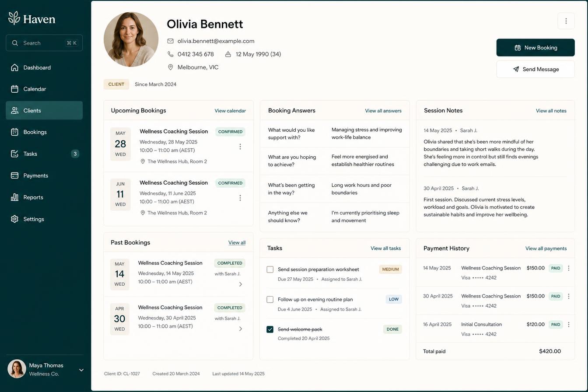Go to Dashboard in the sidebar

pos(44,67)
